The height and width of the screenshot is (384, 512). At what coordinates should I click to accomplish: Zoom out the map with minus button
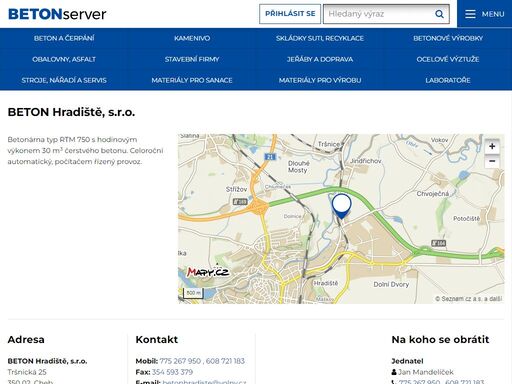click(492, 161)
